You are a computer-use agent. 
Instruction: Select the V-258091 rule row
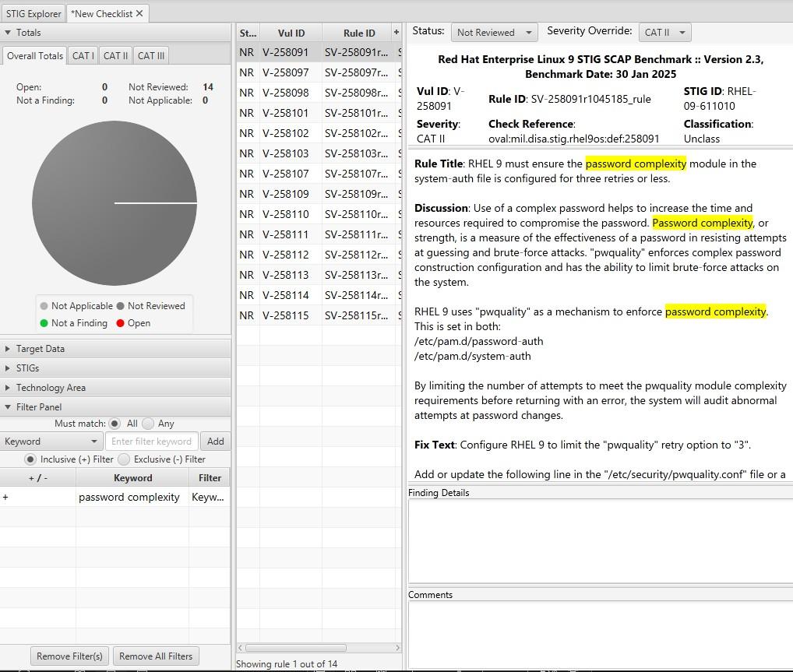point(319,52)
